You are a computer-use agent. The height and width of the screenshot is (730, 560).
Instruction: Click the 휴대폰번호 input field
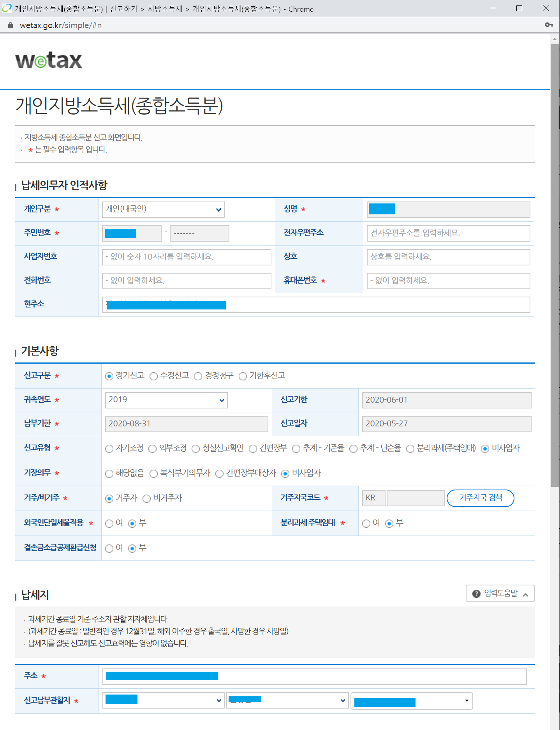(x=448, y=281)
